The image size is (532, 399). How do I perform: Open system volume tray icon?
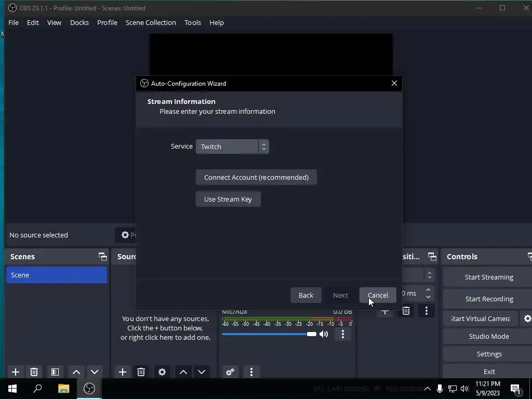point(464,389)
